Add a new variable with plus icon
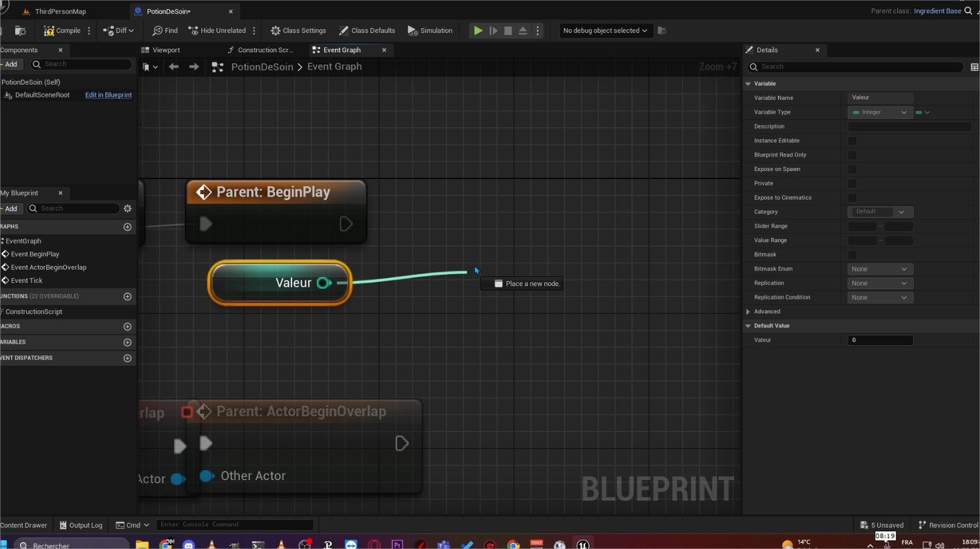Image resolution: width=980 pixels, height=549 pixels. (128, 342)
